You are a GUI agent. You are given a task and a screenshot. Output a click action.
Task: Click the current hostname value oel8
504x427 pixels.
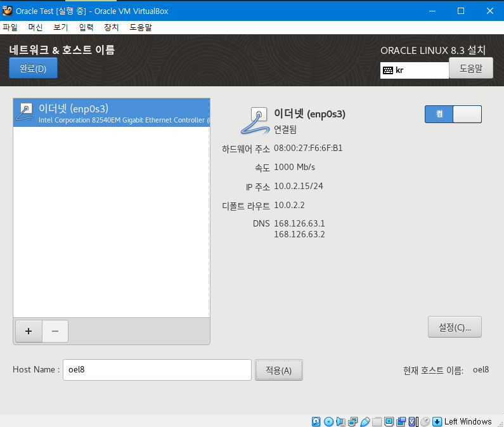pyautogui.click(x=481, y=370)
